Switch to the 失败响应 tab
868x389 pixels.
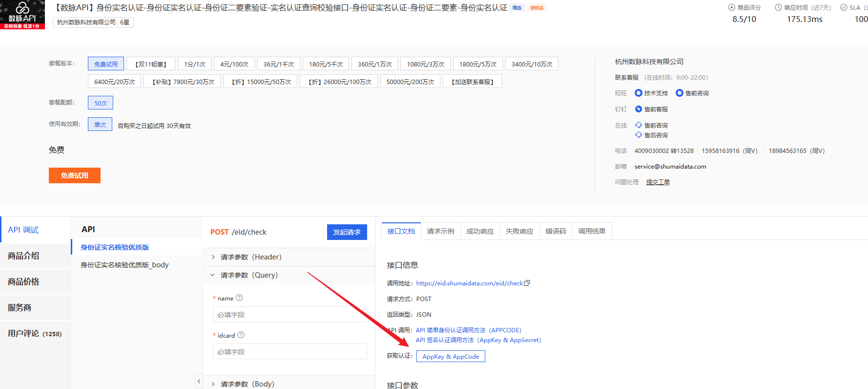point(520,231)
